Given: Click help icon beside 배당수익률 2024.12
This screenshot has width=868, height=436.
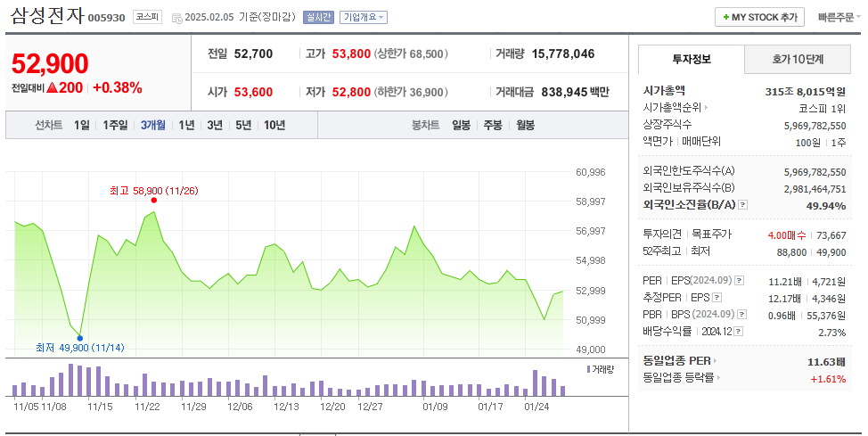Looking at the screenshot, I should 739,332.
